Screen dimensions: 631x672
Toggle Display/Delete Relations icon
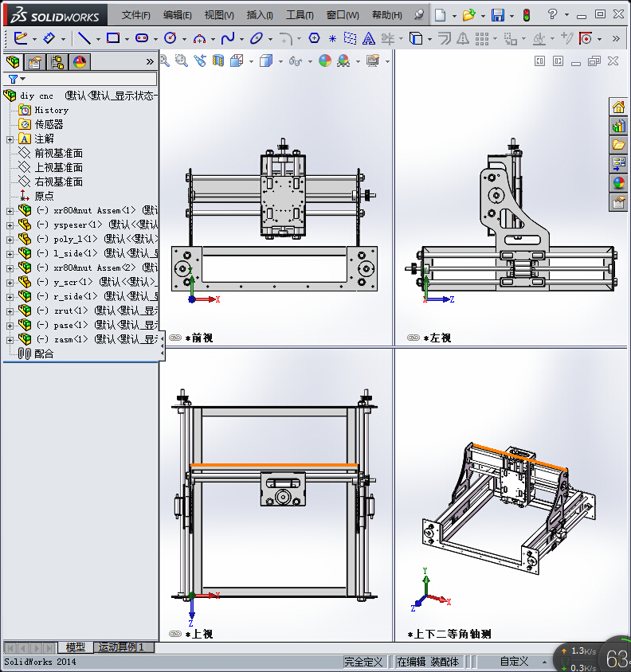pos(539,39)
